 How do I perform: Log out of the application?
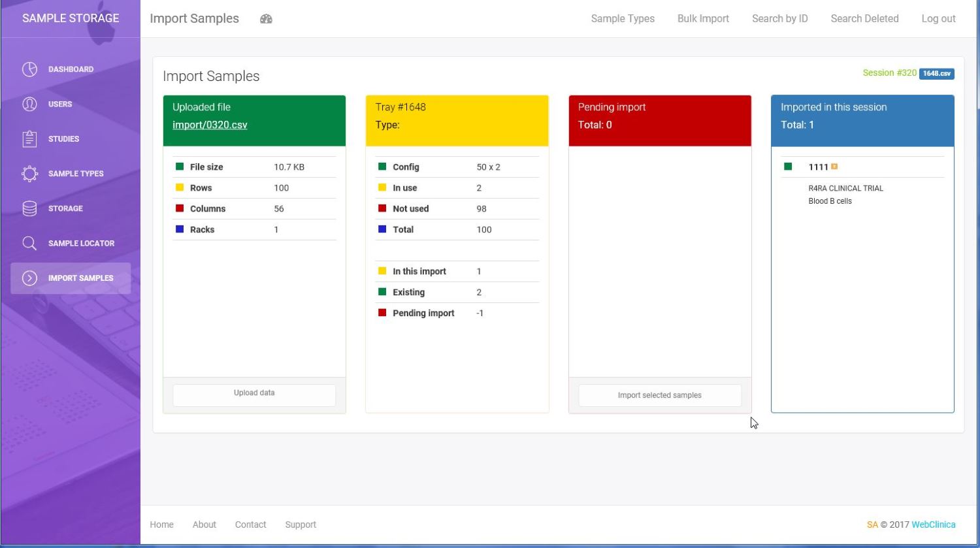point(938,19)
